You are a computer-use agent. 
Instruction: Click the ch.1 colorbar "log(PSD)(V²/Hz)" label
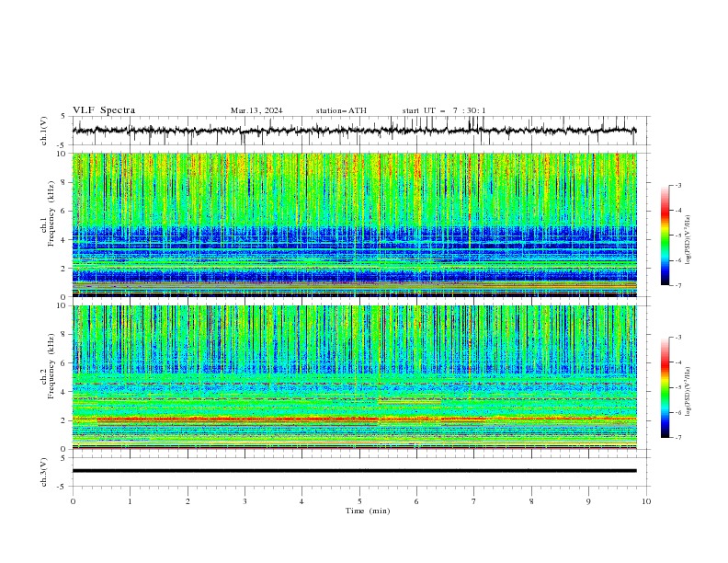coord(688,240)
